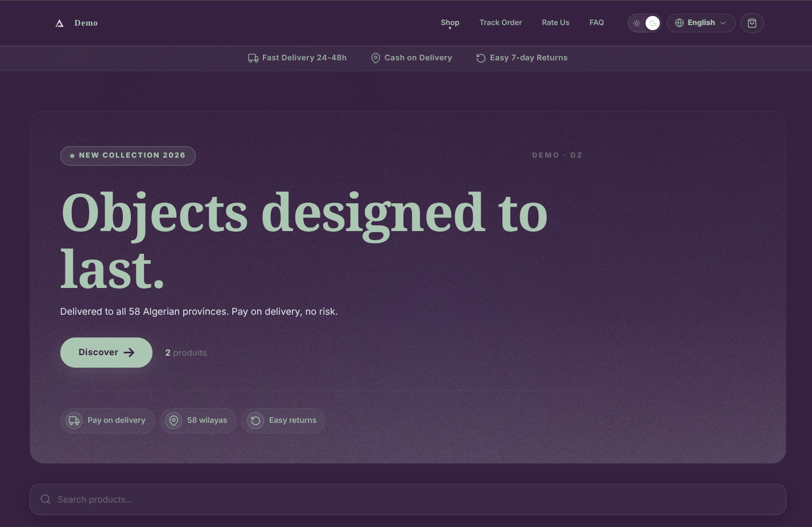Click the 58 wilayas location icon

point(174,421)
